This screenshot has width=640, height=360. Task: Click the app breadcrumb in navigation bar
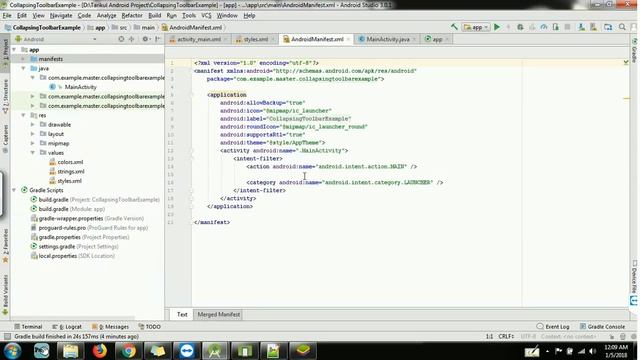[x=97, y=27]
